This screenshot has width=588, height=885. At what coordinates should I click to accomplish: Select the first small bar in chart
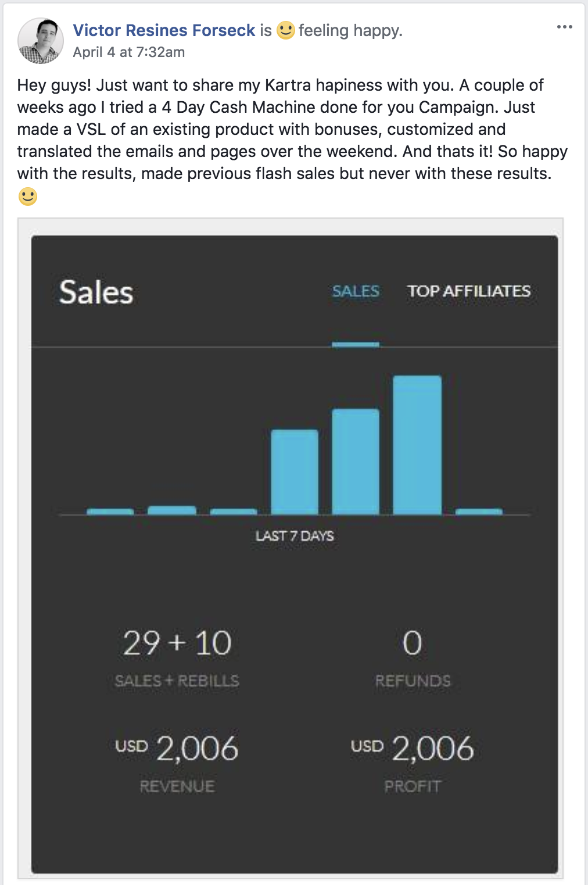click(x=110, y=512)
